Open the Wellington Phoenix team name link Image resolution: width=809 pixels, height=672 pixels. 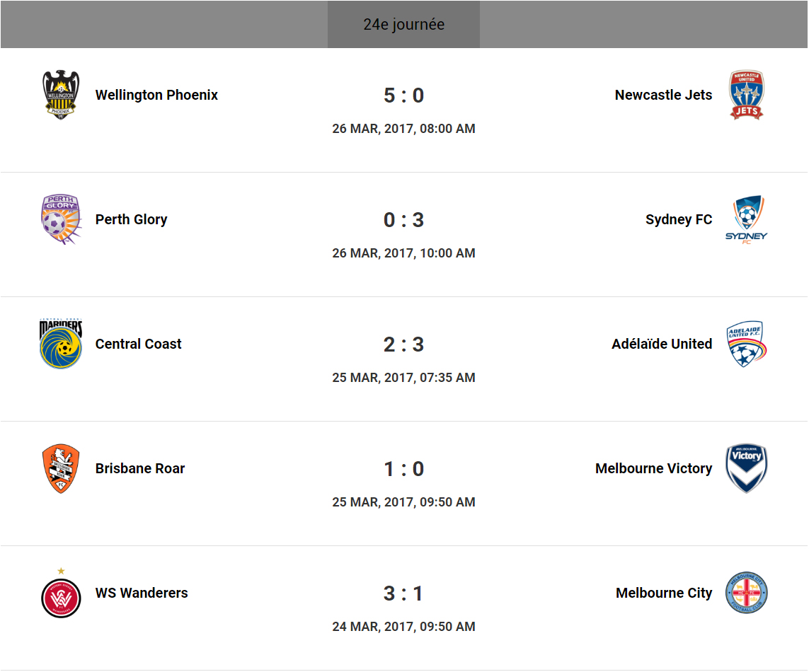[x=156, y=95]
